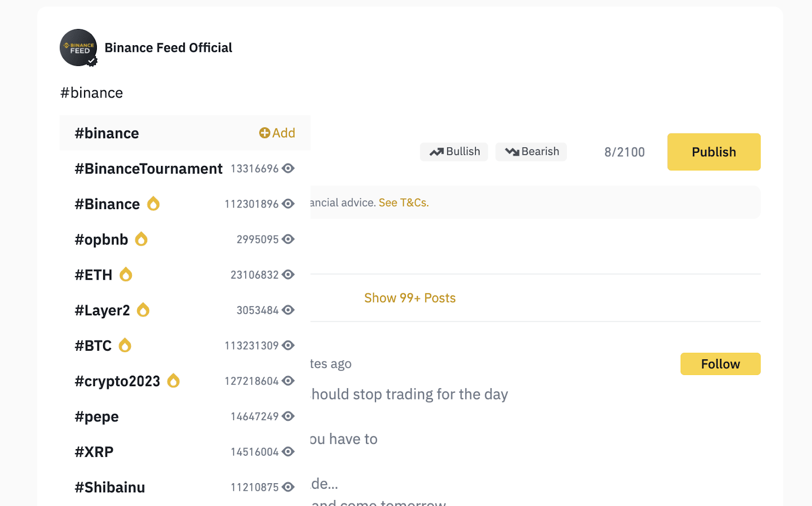Image resolution: width=812 pixels, height=506 pixels.
Task: Click the trending-up arrow icon on Bullish
Action: click(x=436, y=152)
